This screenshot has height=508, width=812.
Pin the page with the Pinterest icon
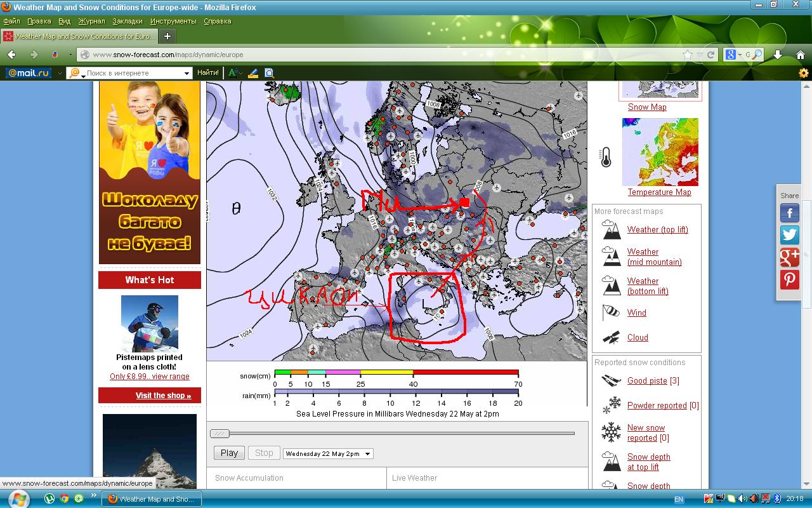tap(789, 279)
